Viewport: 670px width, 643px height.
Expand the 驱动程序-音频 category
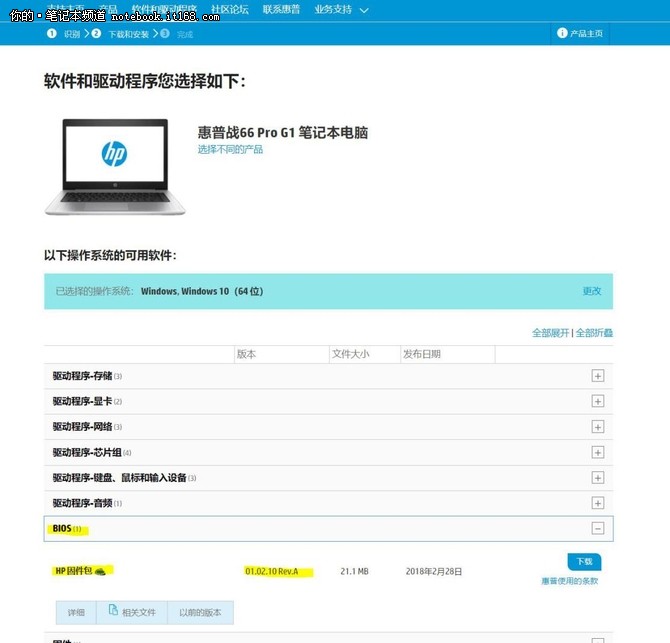597,503
